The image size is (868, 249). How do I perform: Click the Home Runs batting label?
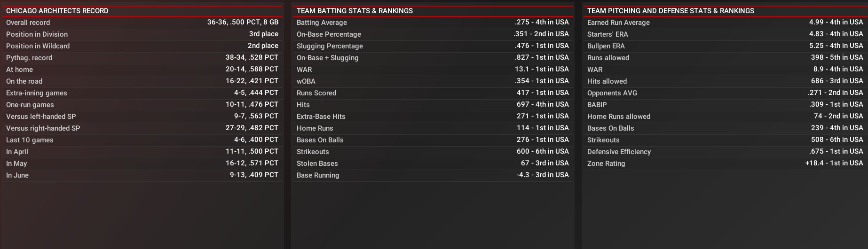click(315, 128)
